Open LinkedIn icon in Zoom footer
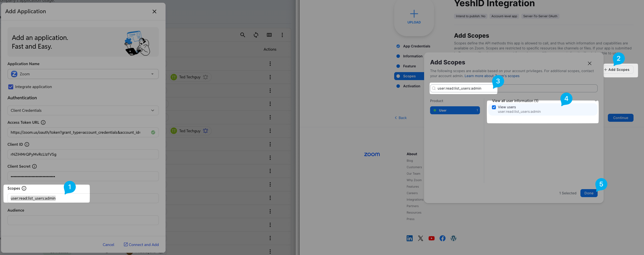 (409, 238)
